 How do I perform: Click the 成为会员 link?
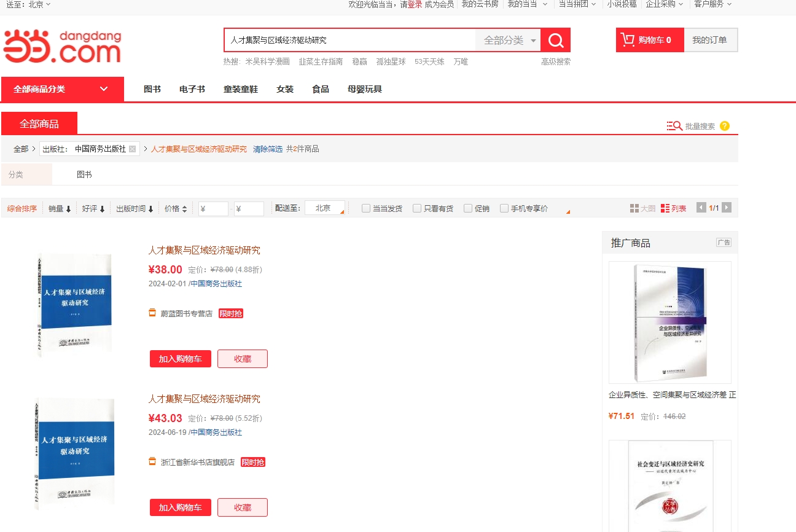439,4
